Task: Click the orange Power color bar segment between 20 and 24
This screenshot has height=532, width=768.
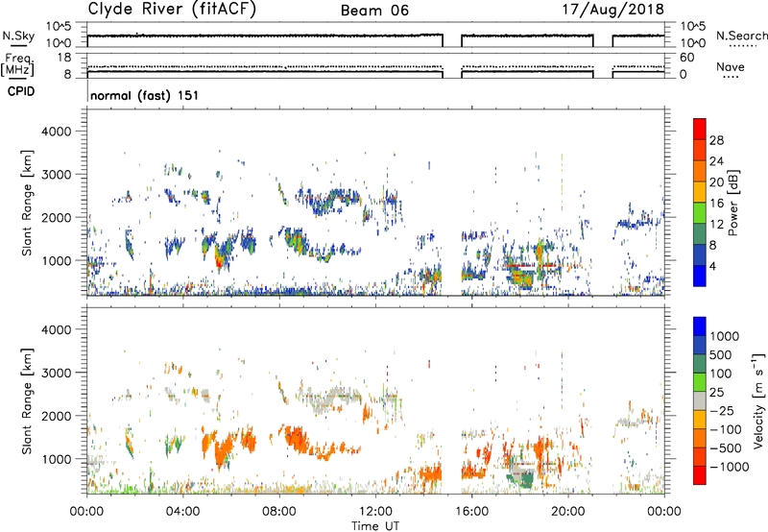Action: (x=700, y=171)
